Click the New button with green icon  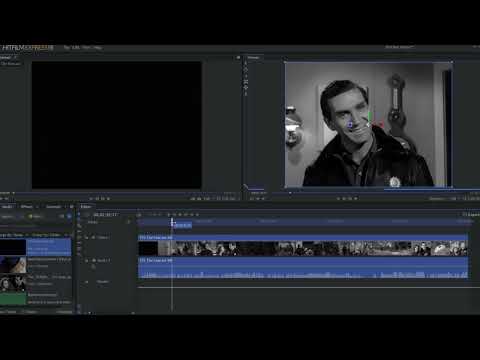click(35, 217)
